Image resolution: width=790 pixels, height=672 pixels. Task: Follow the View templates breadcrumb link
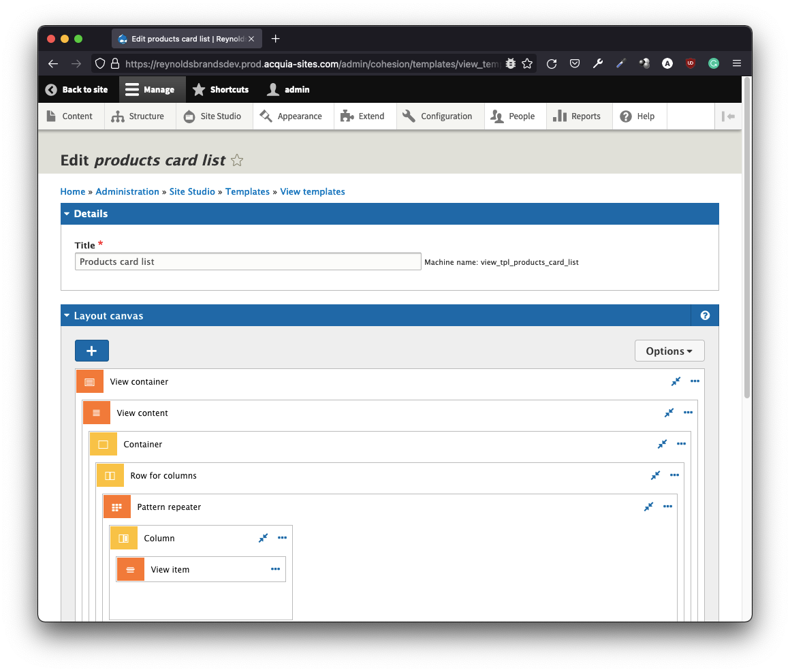312,192
